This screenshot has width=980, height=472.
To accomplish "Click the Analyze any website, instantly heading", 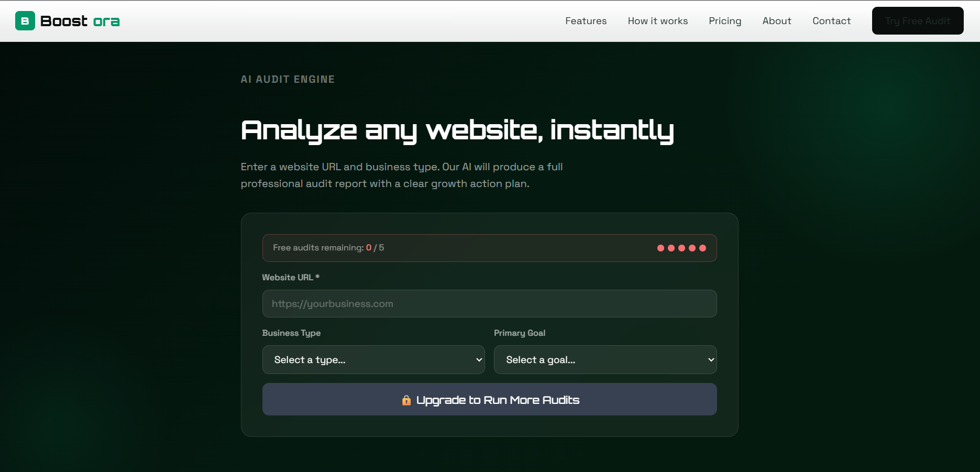I will tap(457, 130).
